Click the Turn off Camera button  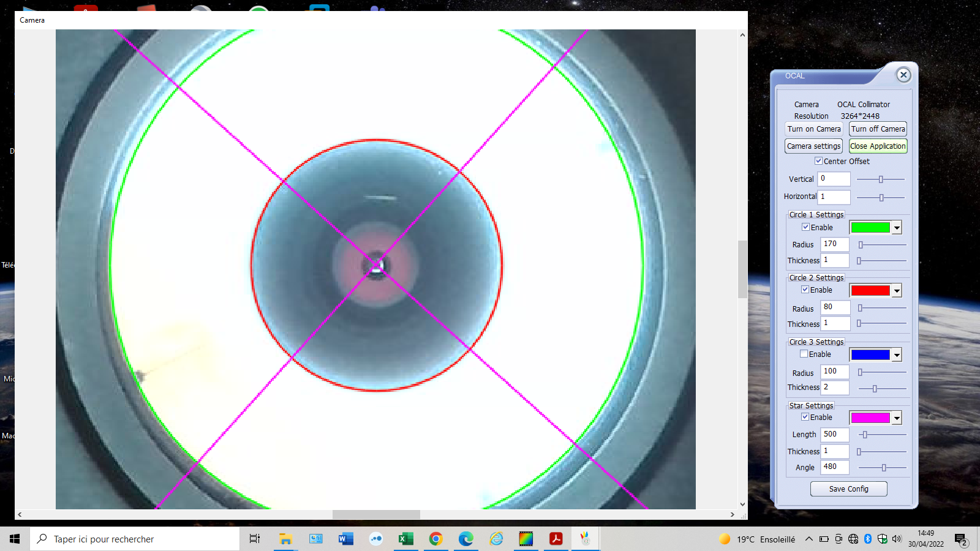point(878,129)
